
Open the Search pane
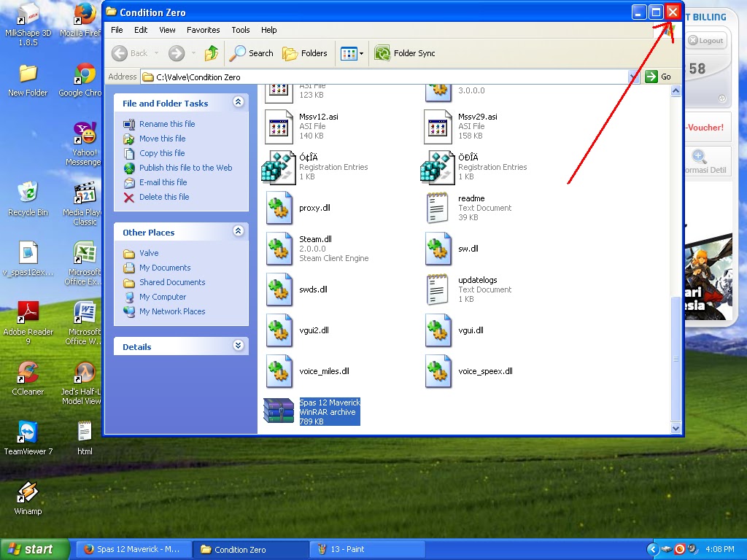251,53
